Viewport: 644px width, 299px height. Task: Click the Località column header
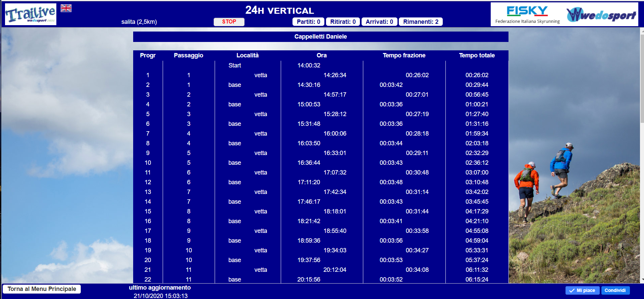pos(248,55)
